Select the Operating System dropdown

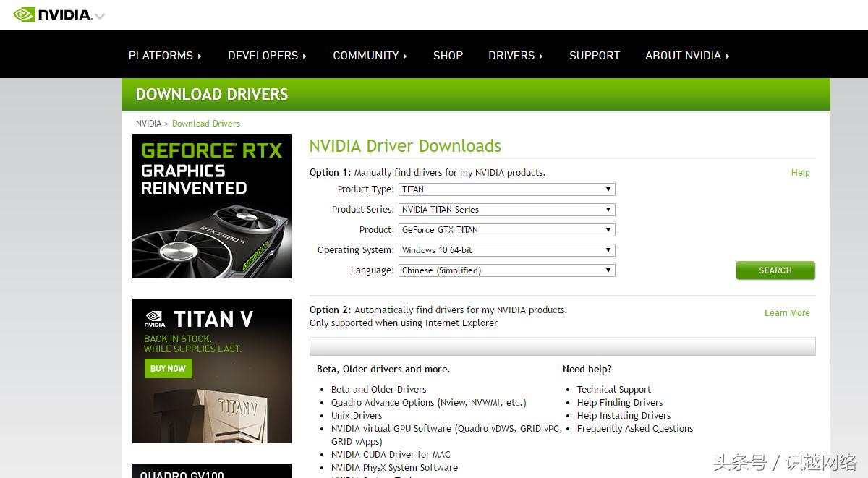click(506, 250)
